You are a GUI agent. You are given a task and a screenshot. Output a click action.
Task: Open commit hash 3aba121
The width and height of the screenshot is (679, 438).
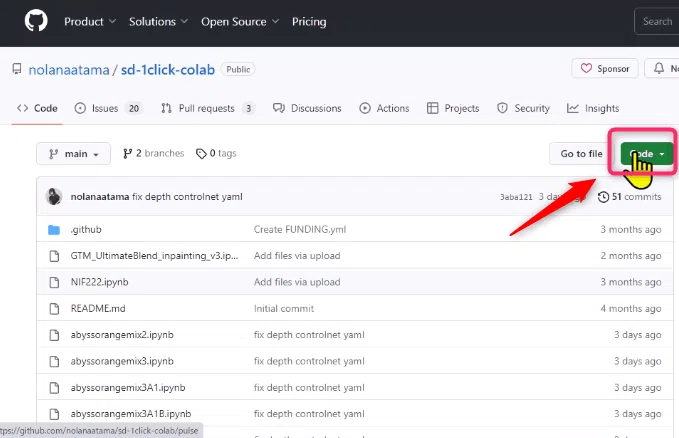point(516,197)
